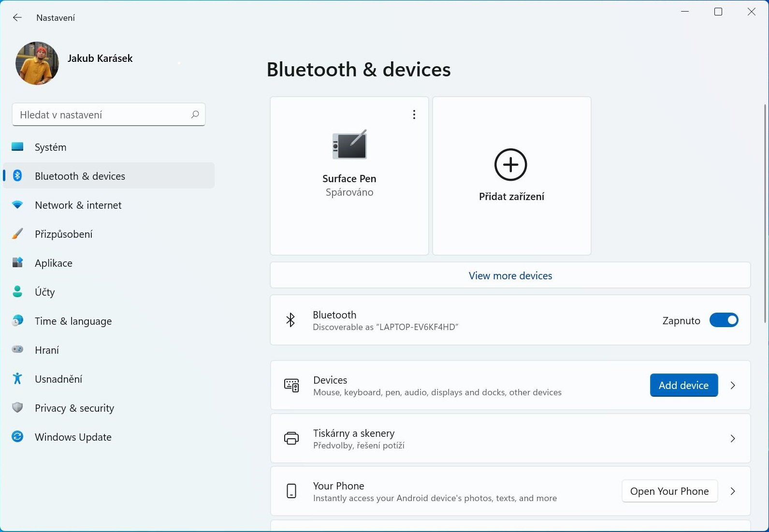Click the printer icon
Image resolution: width=769 pixels, height=532 pixels.
[x=291, y=438]
